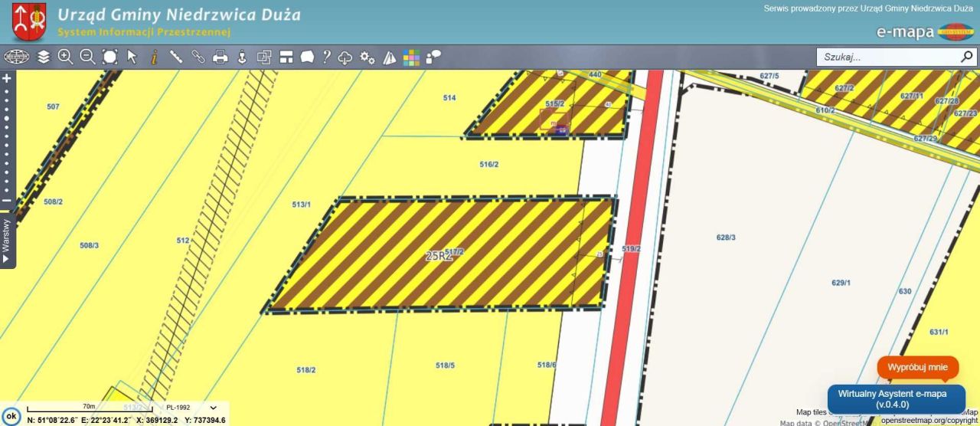Select the arrow pointer tool
980x426 pixels.
coord(132,57)
